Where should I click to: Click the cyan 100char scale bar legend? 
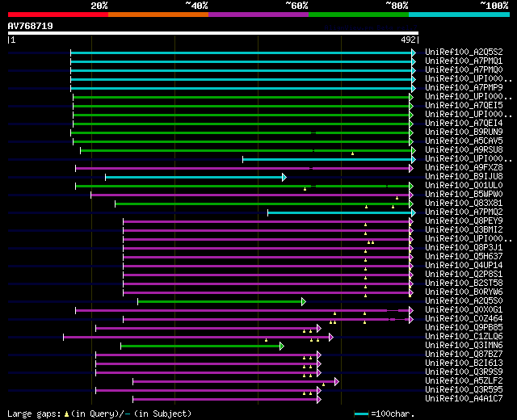pyautogui.click(x=361, y=414)
